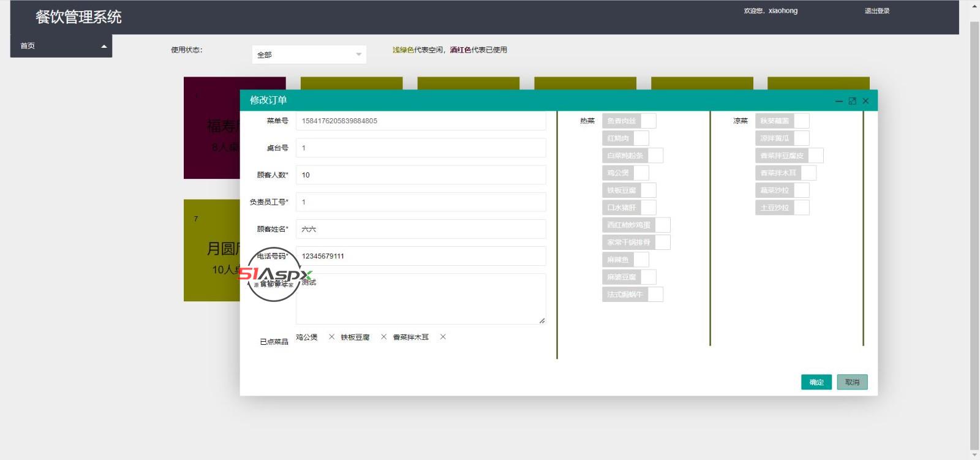This screenshot has width=980, height=460.
Task: Check the 凉拌黄瓜 cold dish option
Action: (782, 138)
